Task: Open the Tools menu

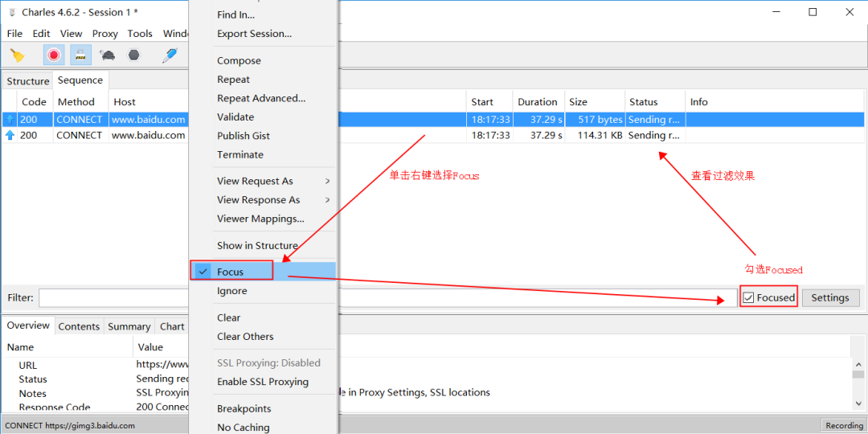Action: point(140,34)
